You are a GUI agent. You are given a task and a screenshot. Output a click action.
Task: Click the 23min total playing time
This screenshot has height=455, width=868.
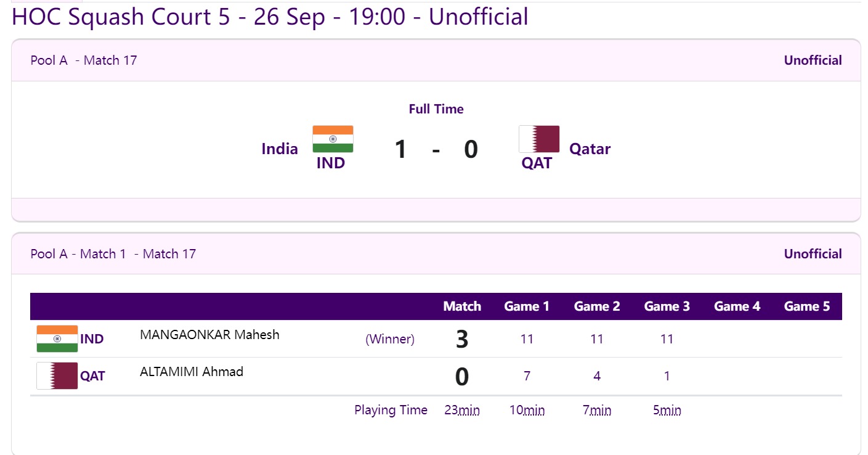pos(461,410)
